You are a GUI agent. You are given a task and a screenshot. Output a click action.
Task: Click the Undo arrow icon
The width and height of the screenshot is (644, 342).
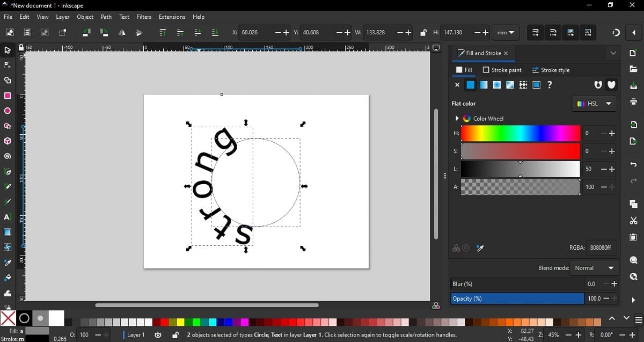point(634,165)
